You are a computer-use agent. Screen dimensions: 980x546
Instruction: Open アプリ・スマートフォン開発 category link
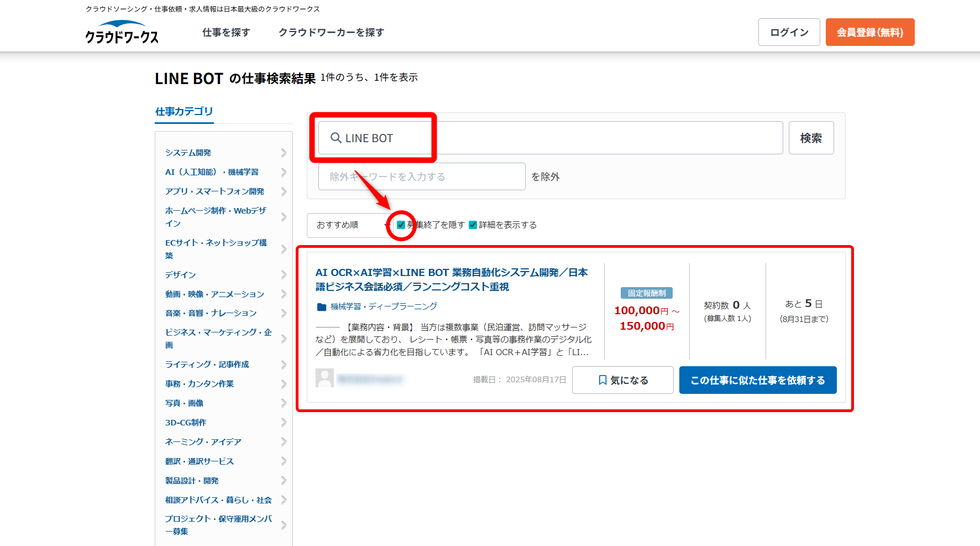tap(214, 191)
